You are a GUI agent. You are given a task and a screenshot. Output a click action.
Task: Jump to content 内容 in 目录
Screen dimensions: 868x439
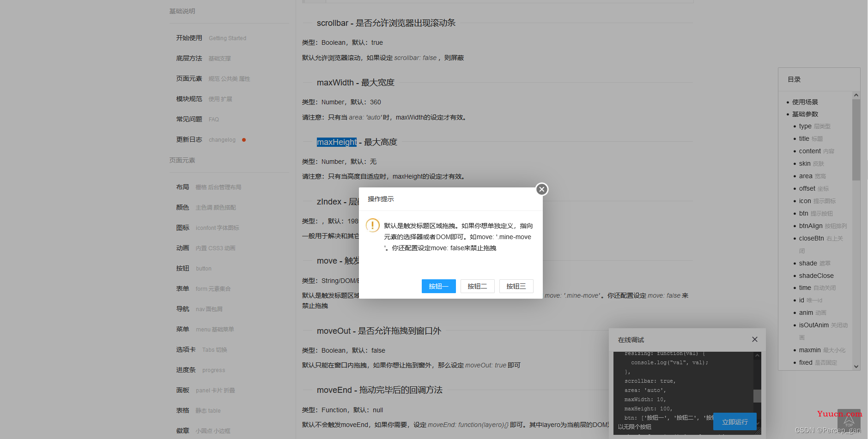point(816,151)
